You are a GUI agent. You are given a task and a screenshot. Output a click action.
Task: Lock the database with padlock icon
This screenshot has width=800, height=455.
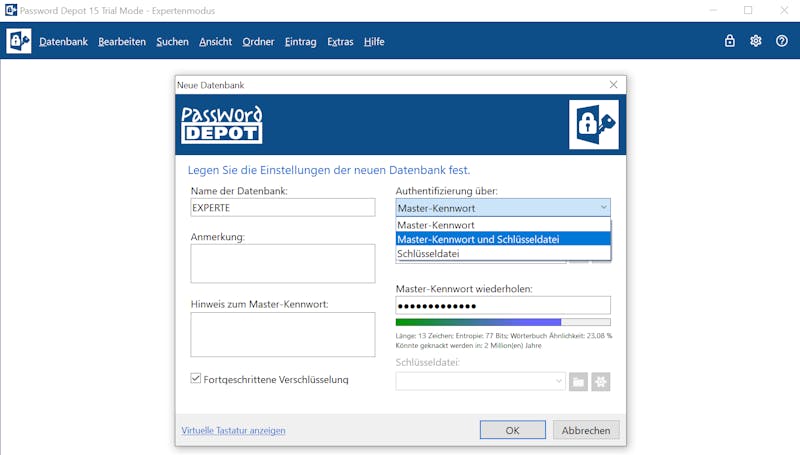tap(730, 41)
